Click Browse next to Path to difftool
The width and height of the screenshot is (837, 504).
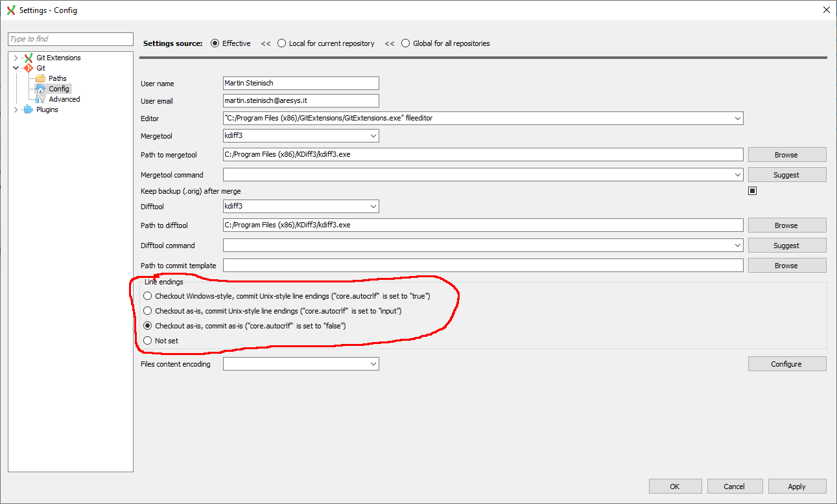(786, 225)
